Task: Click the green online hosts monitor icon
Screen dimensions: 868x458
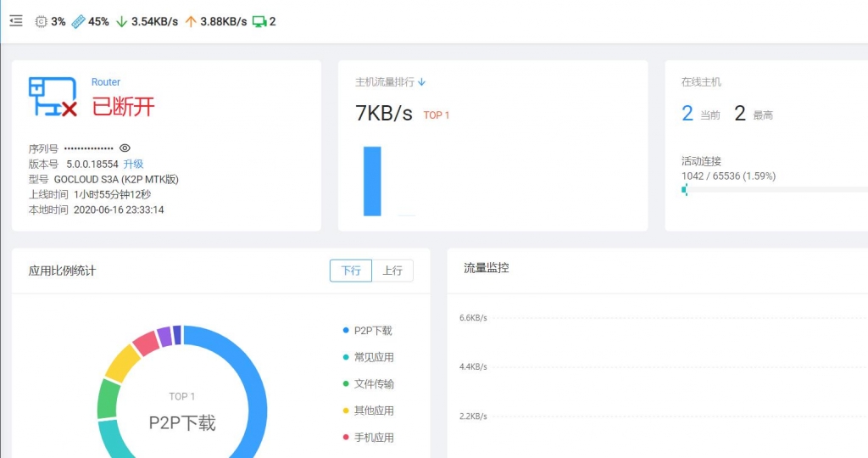Action: pos(259,21)
